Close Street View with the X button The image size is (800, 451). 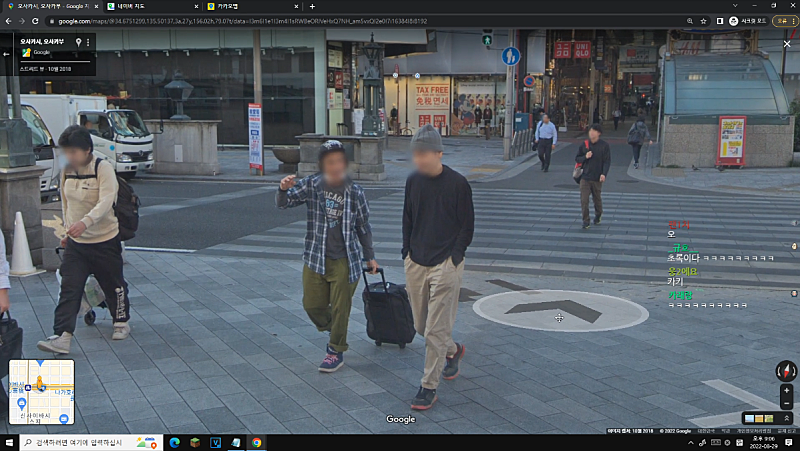tap(787, 44)
